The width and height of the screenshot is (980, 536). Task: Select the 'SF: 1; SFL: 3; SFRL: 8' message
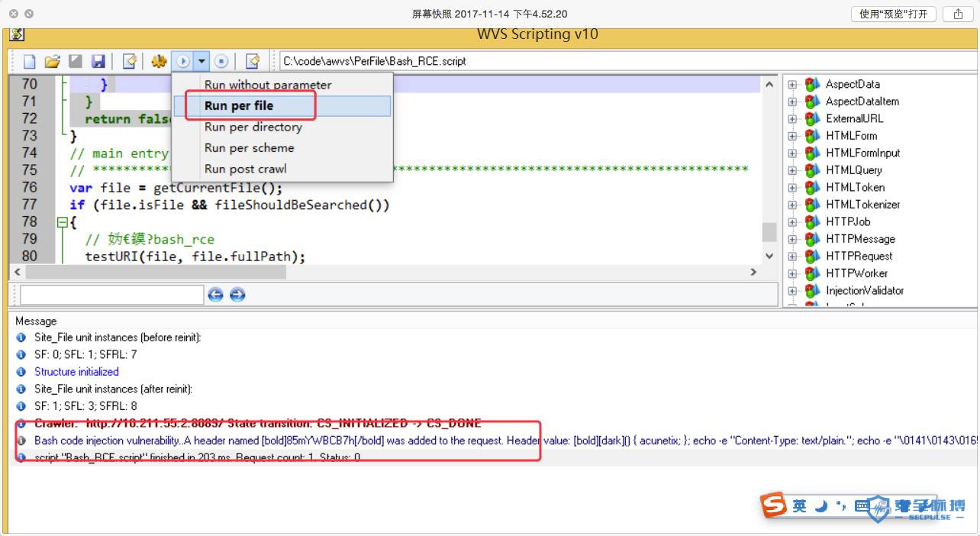(x=85, y=406)
